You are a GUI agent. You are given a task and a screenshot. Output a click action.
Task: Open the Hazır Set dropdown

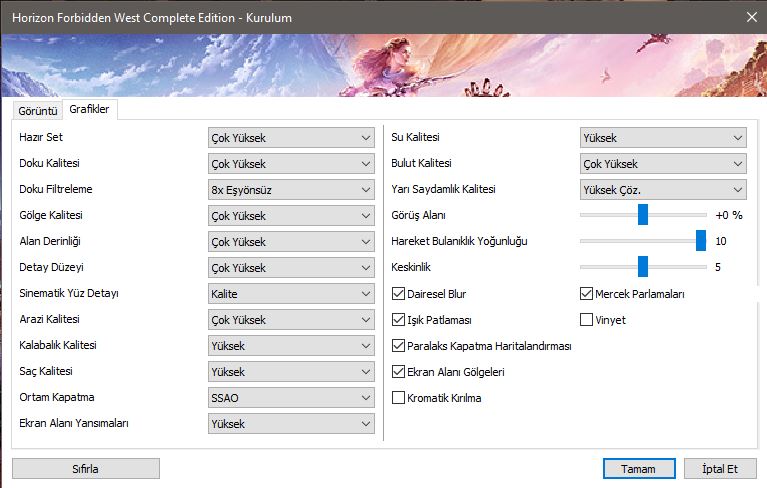291,138
